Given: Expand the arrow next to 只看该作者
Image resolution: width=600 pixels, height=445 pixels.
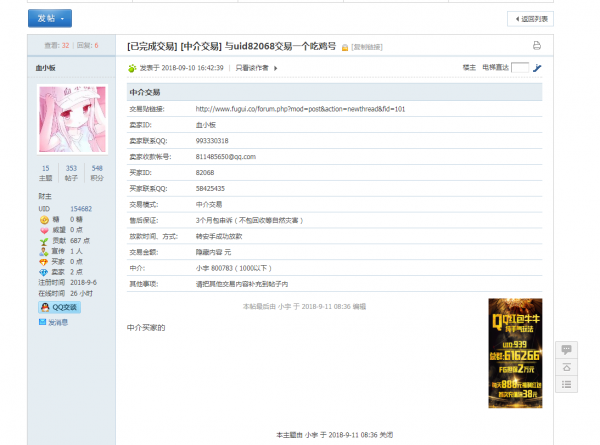Looking at the screenshot, I should click(276, 68).
